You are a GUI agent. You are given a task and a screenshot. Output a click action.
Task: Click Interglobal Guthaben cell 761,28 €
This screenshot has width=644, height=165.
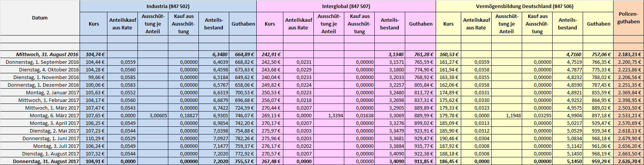tap(420, 54)
